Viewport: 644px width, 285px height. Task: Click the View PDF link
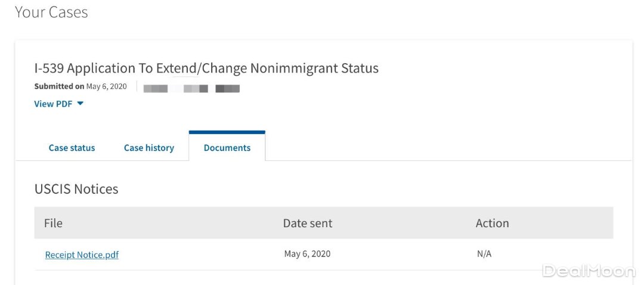click(x=53, y=104)
